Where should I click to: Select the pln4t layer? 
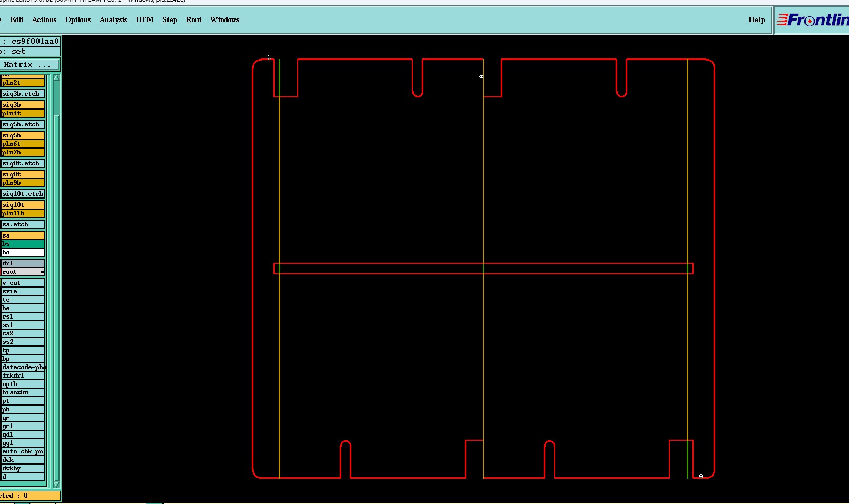[x=23, y=113]
